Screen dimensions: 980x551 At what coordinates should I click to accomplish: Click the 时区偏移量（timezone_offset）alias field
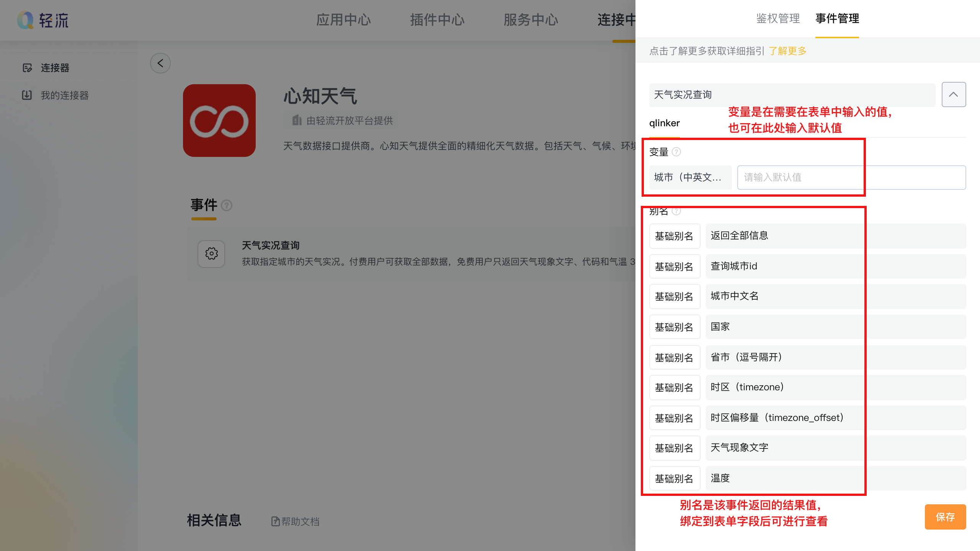point(836,418)
